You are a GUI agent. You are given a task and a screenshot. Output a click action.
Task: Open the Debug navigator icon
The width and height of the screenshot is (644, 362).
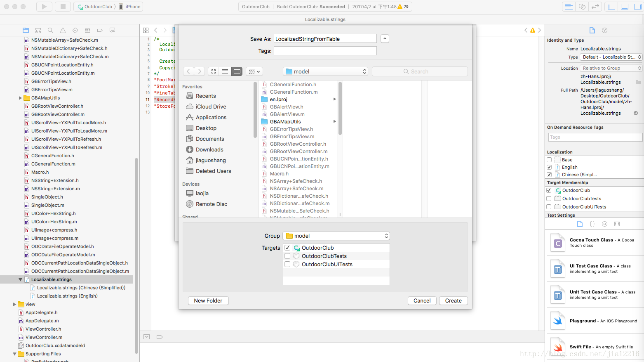(x=87, y=30)
